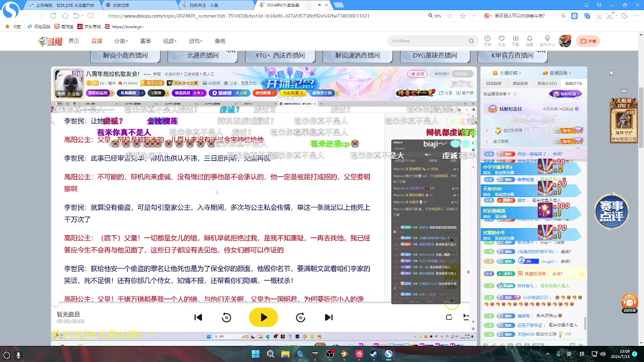Open the 首页 navigation item
The width and height of the screenshot is (644, 362).
[x=74, y=41]
